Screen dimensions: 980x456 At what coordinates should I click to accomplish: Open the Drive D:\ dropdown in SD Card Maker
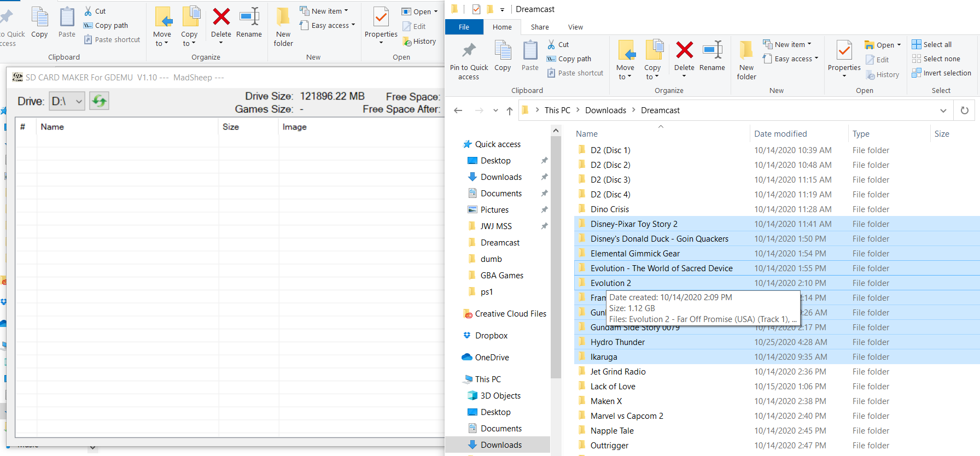click(x=67, y=101)
